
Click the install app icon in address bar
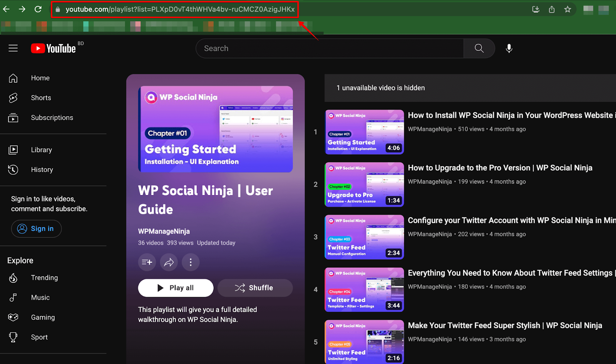[536, 9]
